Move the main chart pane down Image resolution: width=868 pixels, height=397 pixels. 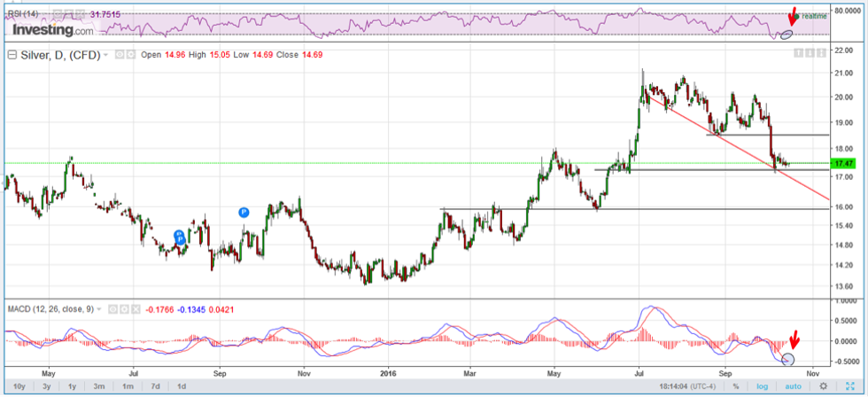810,54
